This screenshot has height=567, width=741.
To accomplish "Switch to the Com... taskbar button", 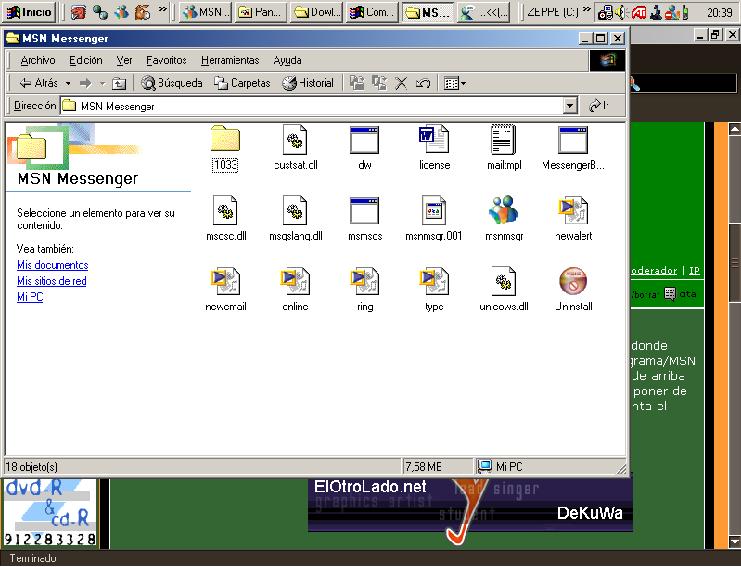I will [x=371, y=12].
